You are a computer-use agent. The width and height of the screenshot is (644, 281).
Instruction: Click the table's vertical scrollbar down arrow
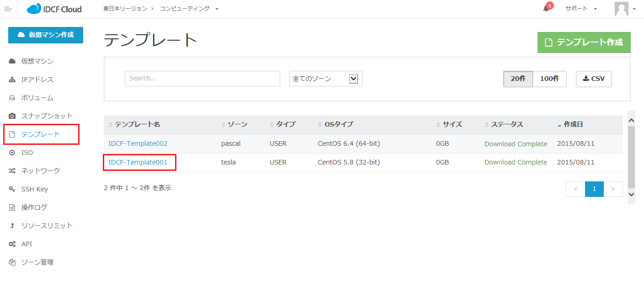(631, 194)
